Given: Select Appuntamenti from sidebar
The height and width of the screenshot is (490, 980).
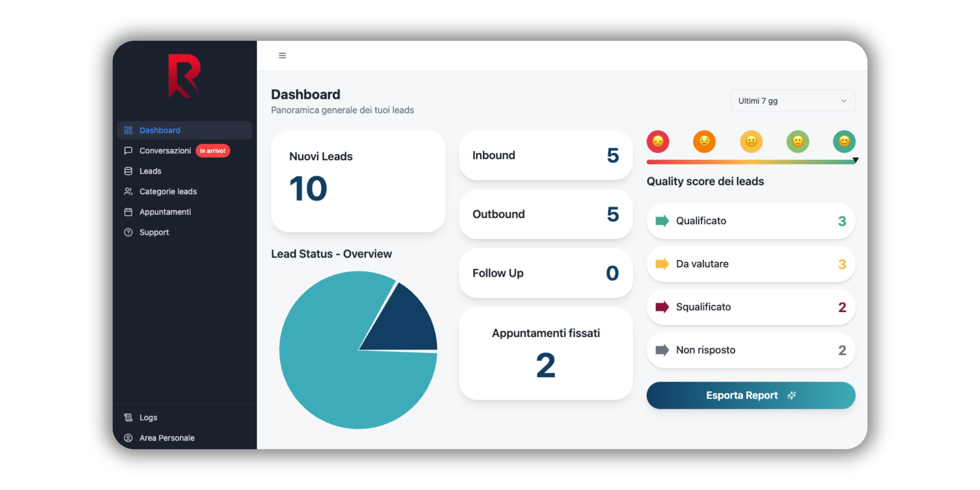Looking at the screenshot, I should (165, 212).
